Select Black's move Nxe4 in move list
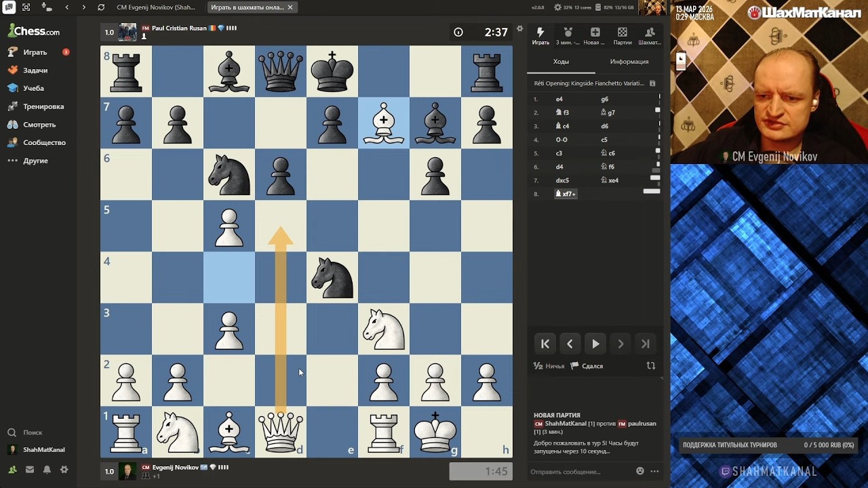This screenshot has width=868, height=488. [610, 180]
